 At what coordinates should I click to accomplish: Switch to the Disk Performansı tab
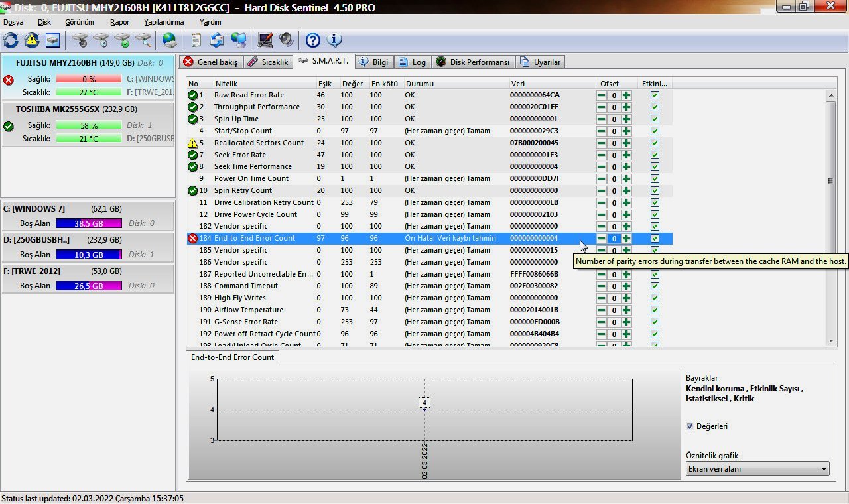coord(474,62)
